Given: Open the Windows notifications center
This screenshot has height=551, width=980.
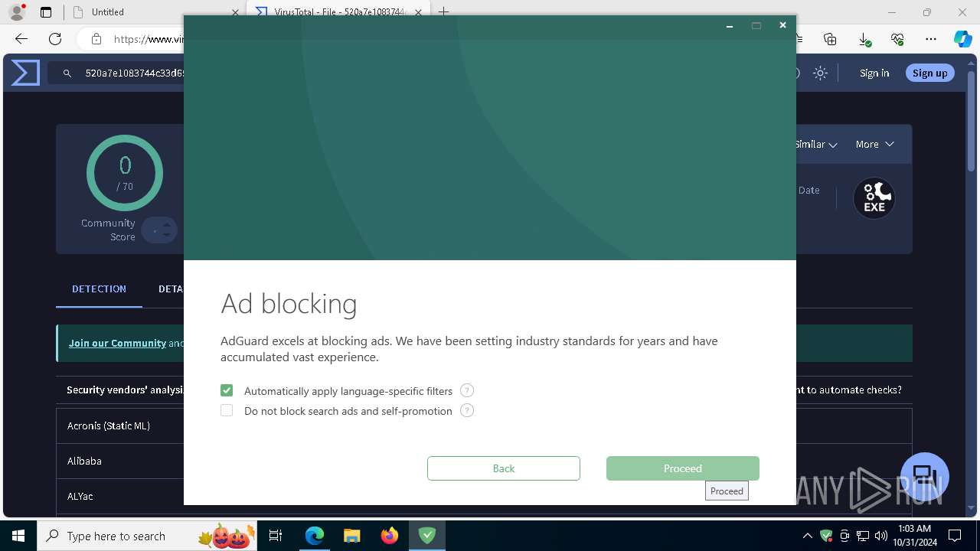Looking at the screenshot, I should pos(955,536).
